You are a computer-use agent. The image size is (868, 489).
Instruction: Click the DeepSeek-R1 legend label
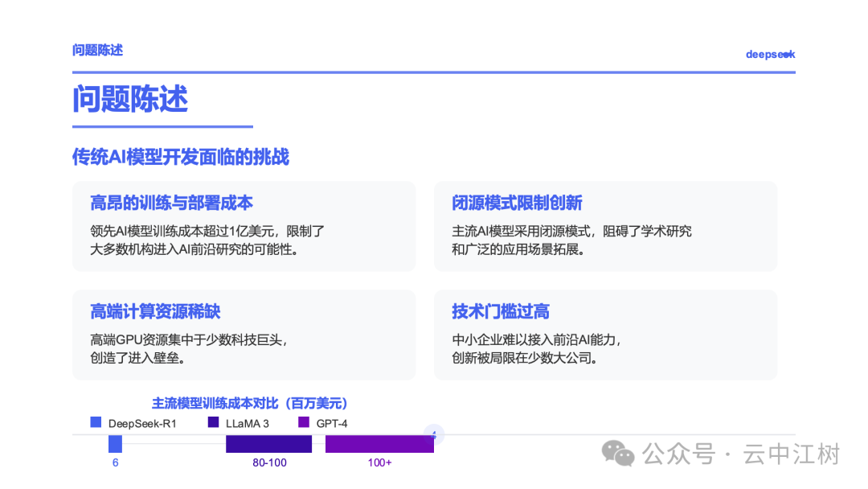[x=142, y=424]
